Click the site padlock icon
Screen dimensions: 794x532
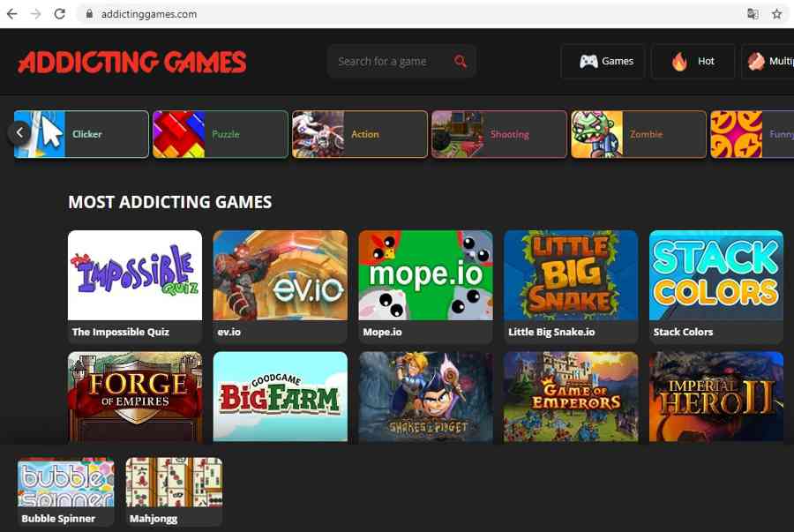coord(90,14)
